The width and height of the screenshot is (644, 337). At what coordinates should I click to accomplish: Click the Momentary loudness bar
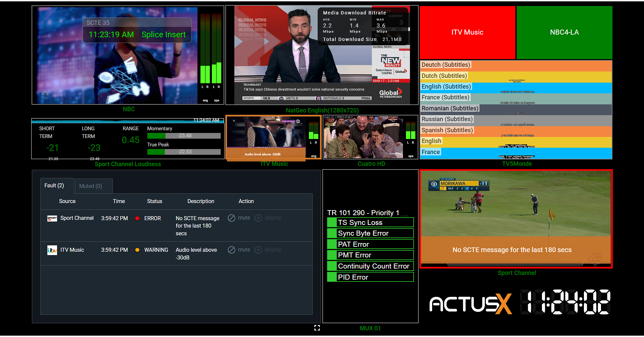(x=184, y=136)
